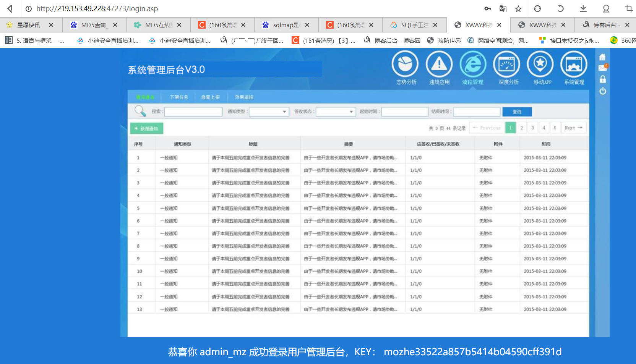This screenshot has width=636, height=364.
Task: Open the 违规应用 warning triangle module
Action: (x=439, y=65)
